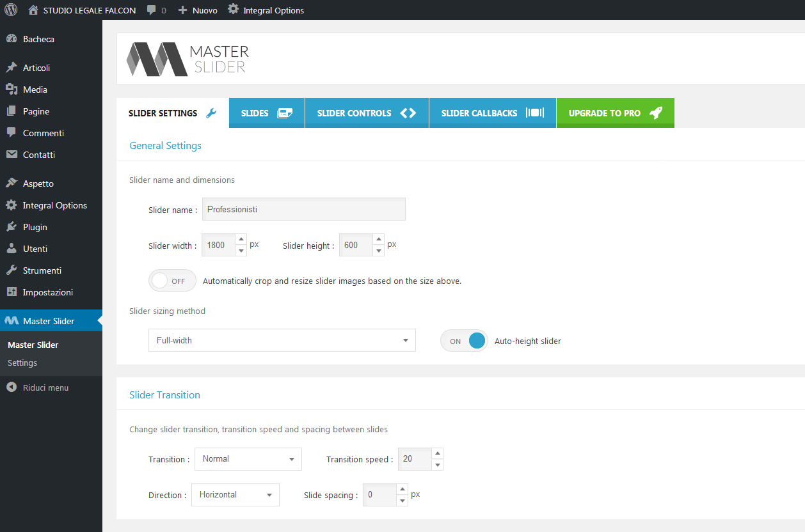805x532 pixels.
Task: Open the Direction Horizontal dropdown
Action: 235,495
